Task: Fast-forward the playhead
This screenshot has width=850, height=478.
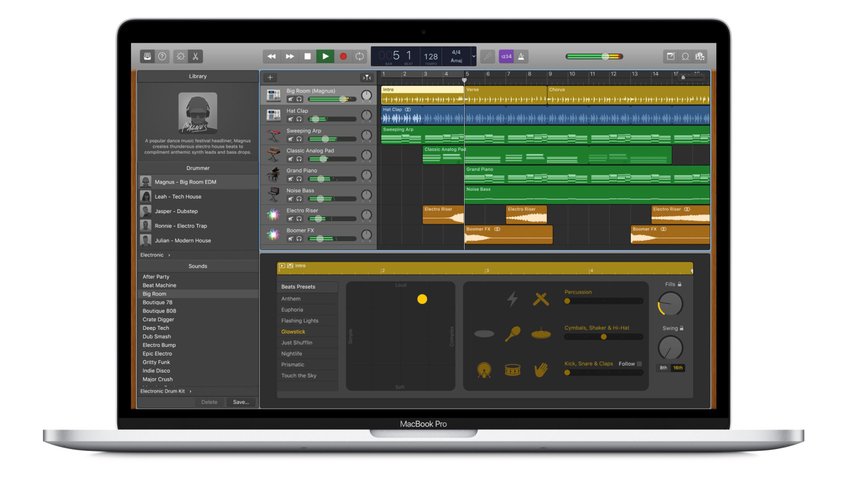Action: [289, 56]
